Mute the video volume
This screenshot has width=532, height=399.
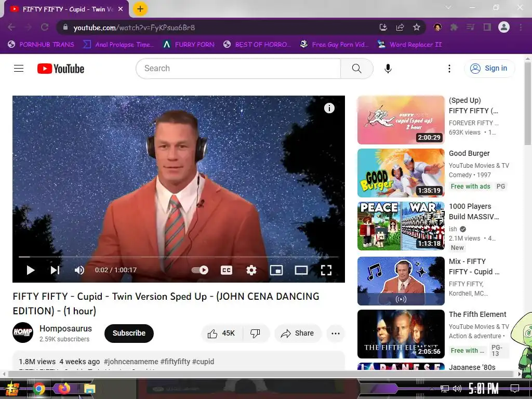pos(79,270)
